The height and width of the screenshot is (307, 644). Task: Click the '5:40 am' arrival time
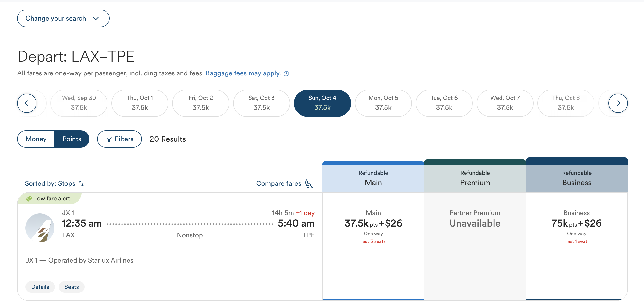[x=296, y=223]
